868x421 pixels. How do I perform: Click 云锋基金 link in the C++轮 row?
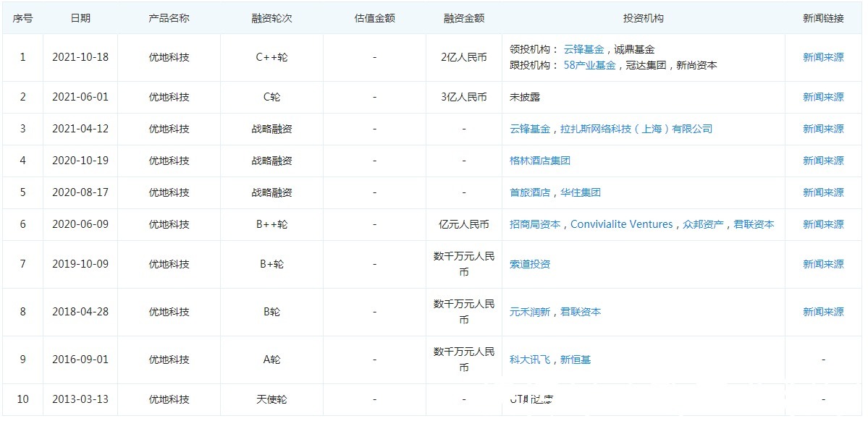(583, 49)
